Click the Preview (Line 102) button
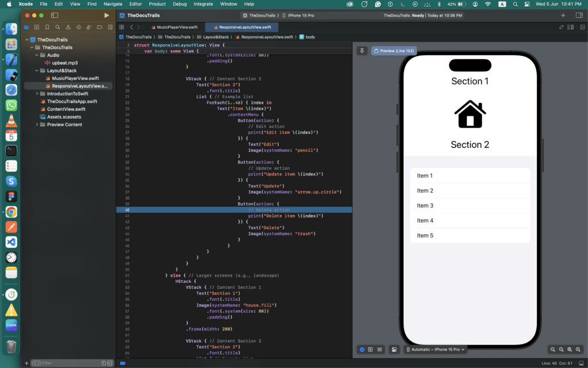Image resolution: width=588 pixels, height=368 pixels. [394, 51]
